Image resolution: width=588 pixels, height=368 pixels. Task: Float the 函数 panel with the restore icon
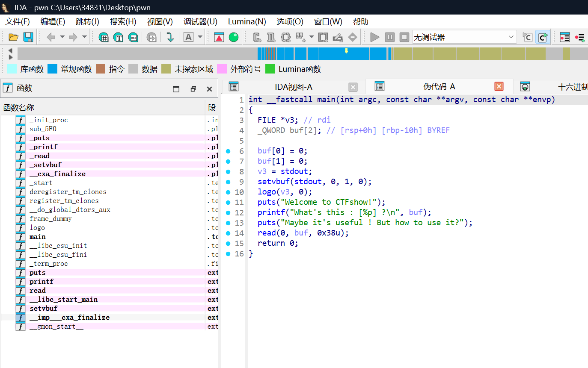(193, 89)
